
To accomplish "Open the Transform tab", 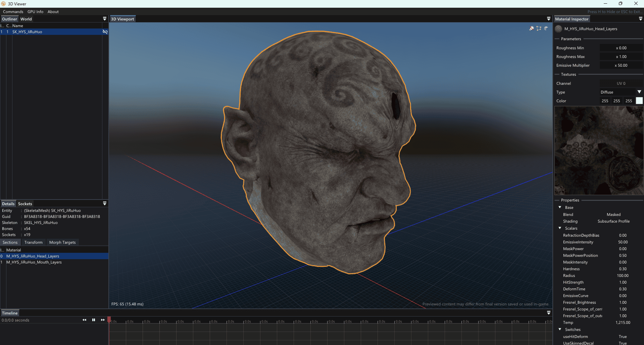I will click(x=34, y=242).
